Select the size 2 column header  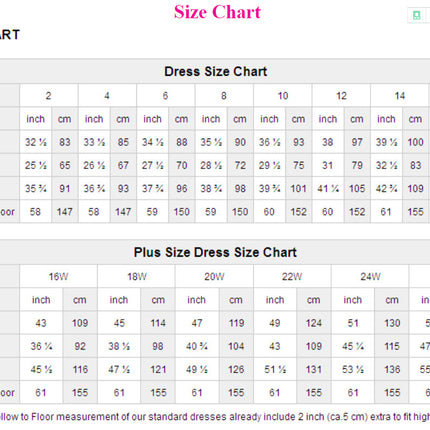pyautogui.click(x=49, y=96)
